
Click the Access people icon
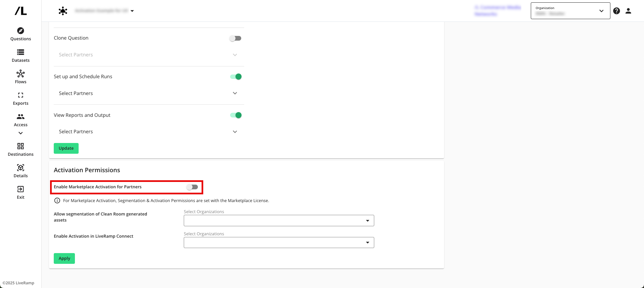(20, 117)
